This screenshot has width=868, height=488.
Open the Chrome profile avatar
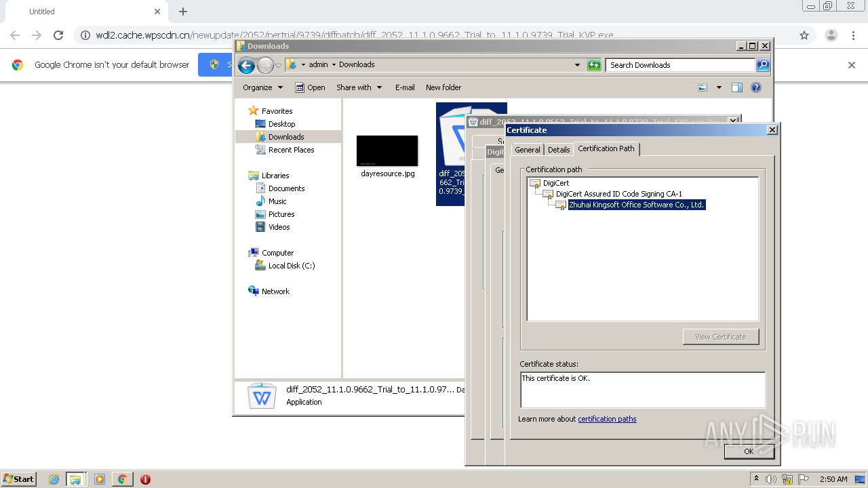(x=831, y=35)
